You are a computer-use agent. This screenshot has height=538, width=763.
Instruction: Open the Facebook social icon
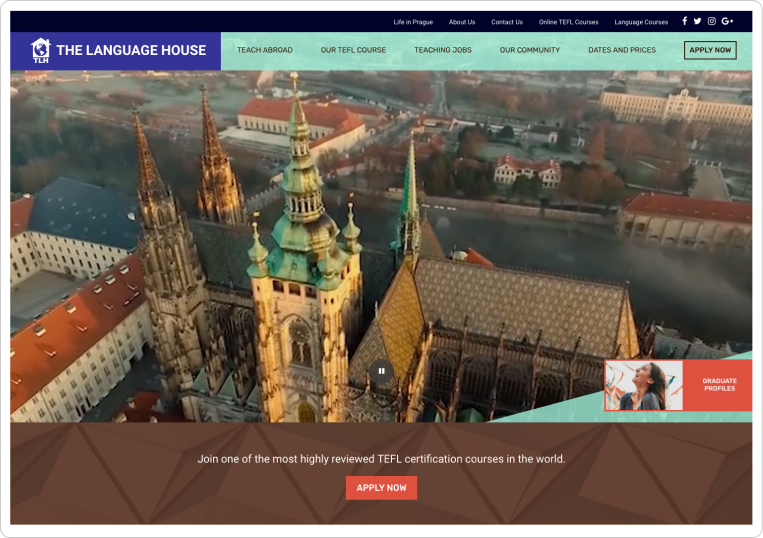[685, 21]
